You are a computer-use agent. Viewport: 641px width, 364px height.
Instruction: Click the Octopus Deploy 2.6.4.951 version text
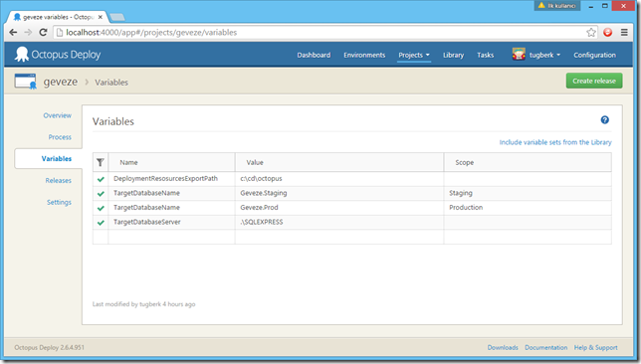49,348
